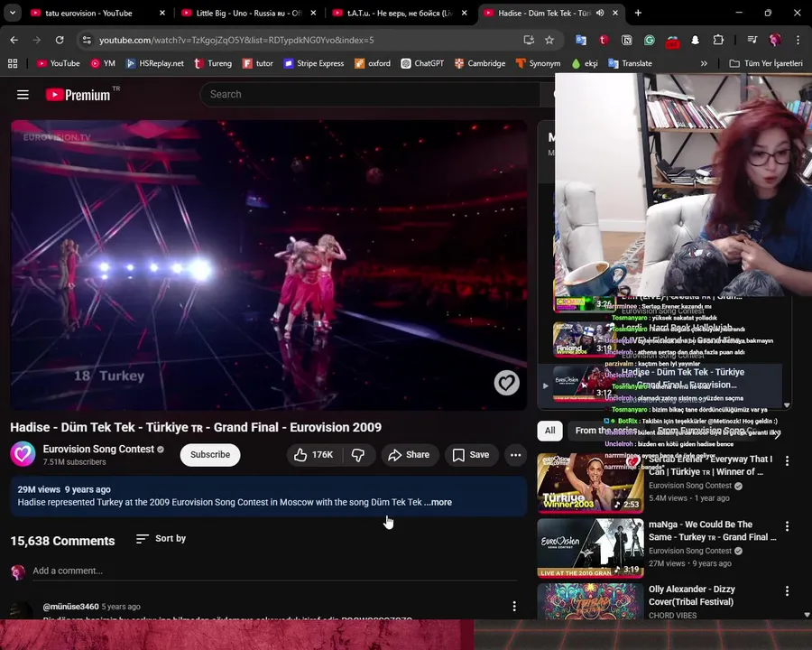
Task: Open Google Translate extension icon
Action: (x=581, y=40)
